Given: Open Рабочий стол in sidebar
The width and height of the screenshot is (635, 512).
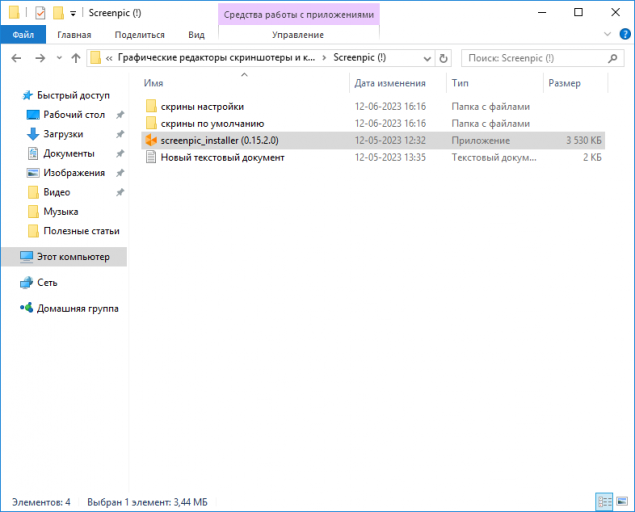Looking at the screenshot, I should [74, 115].
